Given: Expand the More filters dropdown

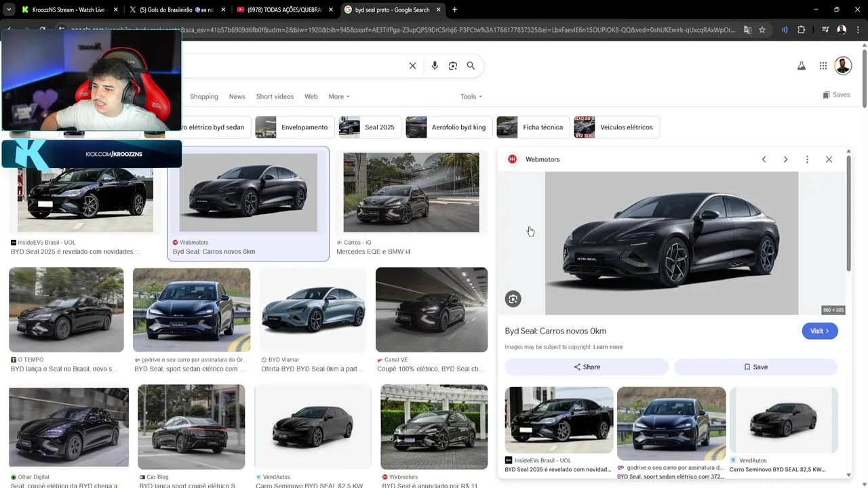Looking at the screenshot, I should tap(339, 96).
